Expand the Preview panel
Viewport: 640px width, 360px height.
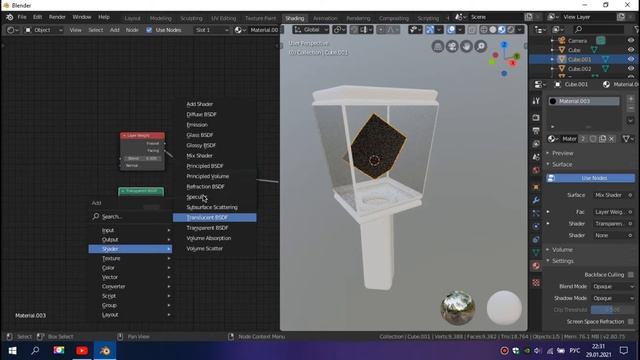pos(562,153)
